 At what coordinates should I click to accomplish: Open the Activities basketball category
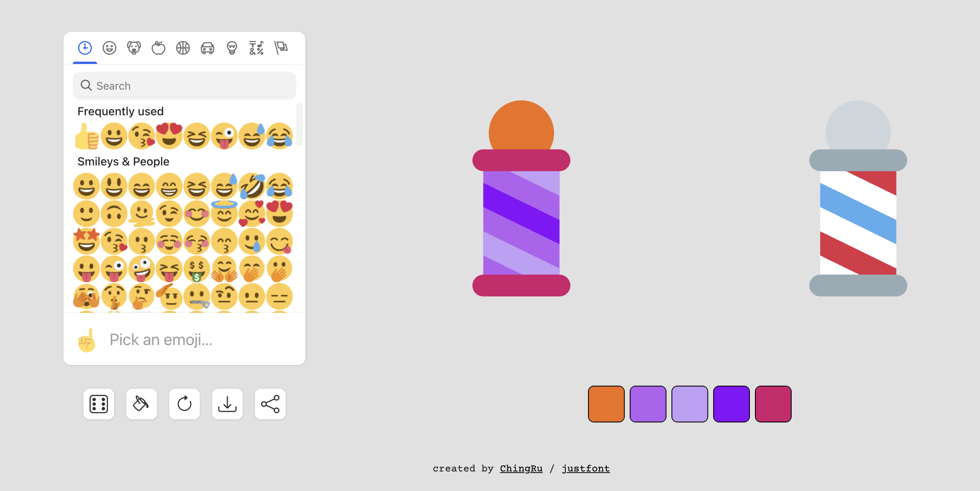point(183,47)
